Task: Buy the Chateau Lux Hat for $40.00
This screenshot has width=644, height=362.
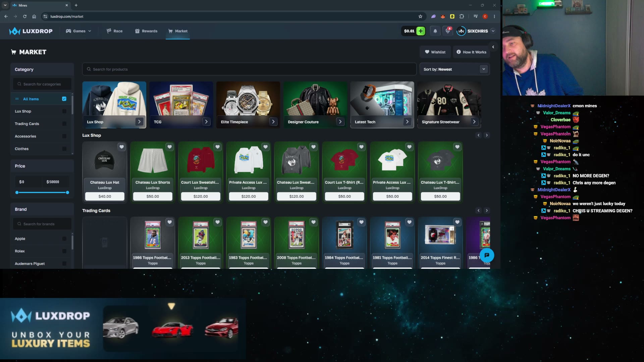Action: tap(105, 196)
